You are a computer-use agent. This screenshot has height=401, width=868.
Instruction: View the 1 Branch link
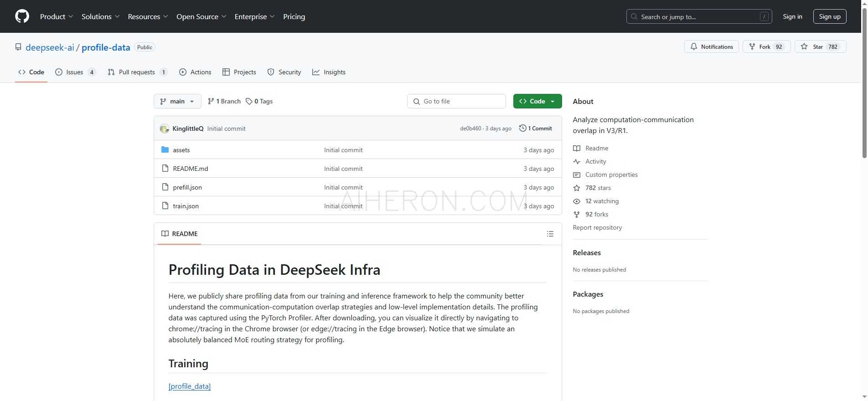pos(224,101)
